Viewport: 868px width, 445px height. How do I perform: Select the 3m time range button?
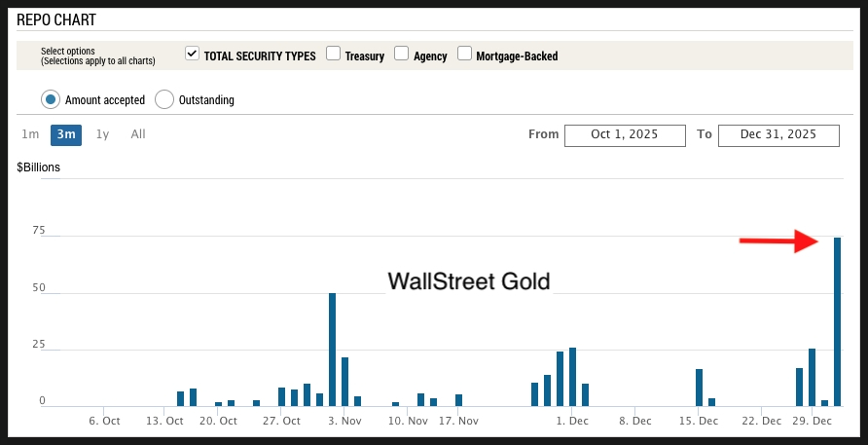coord(66,134)
